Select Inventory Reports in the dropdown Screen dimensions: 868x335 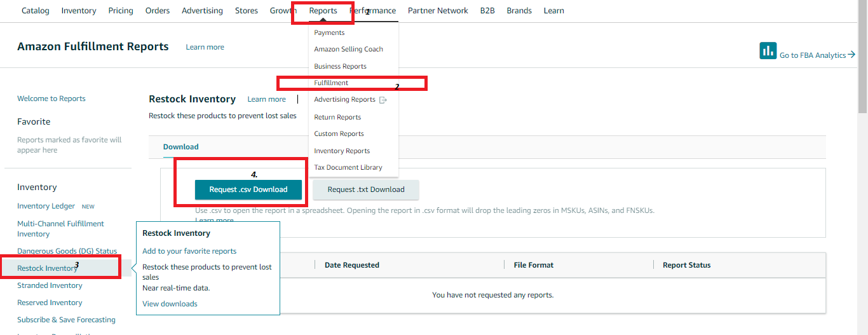pos(342,151)
